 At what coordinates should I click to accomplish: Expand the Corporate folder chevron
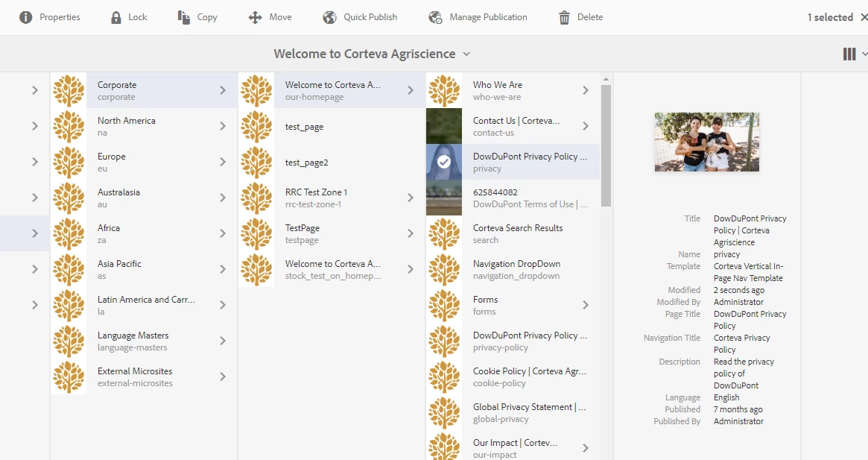coord(223,90)
